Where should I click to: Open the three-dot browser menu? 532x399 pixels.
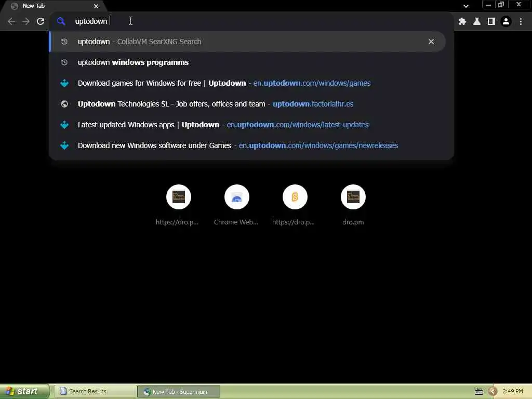coord(521,21)
